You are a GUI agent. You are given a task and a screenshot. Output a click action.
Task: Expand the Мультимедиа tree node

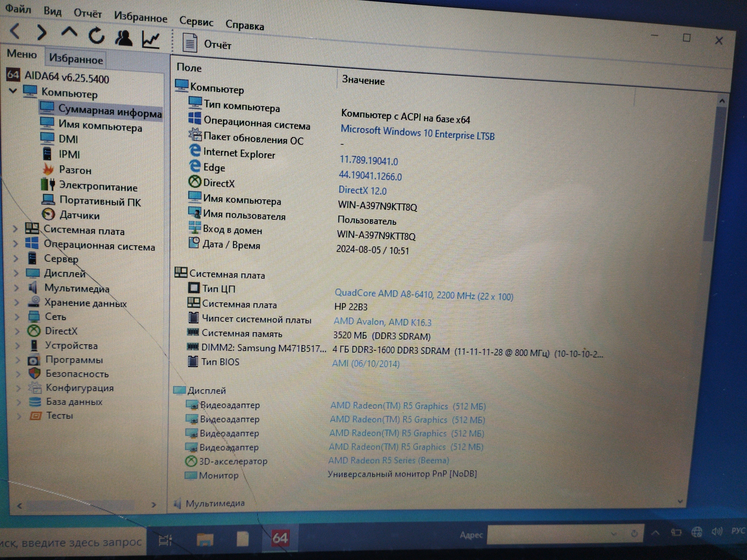(16, 288)
